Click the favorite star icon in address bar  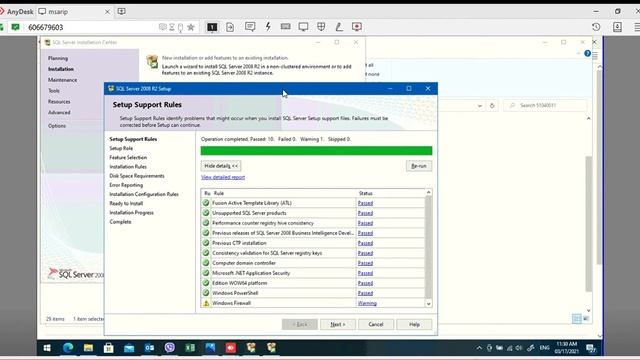191,27
